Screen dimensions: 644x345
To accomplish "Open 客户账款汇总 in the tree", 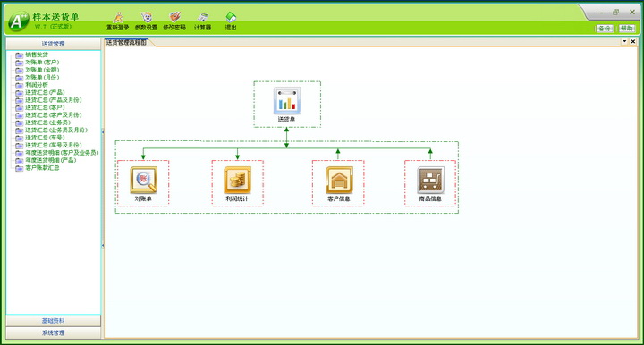I will coord(42,168).
